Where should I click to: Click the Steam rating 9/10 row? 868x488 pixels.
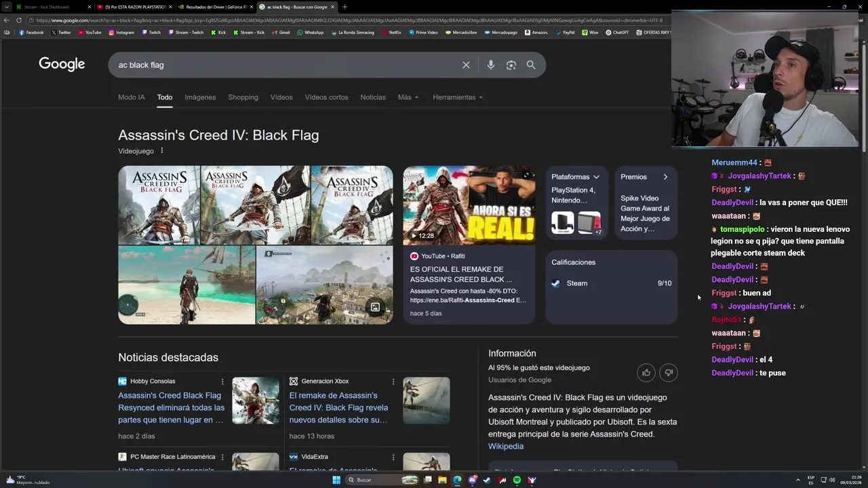tap(611, 283)
